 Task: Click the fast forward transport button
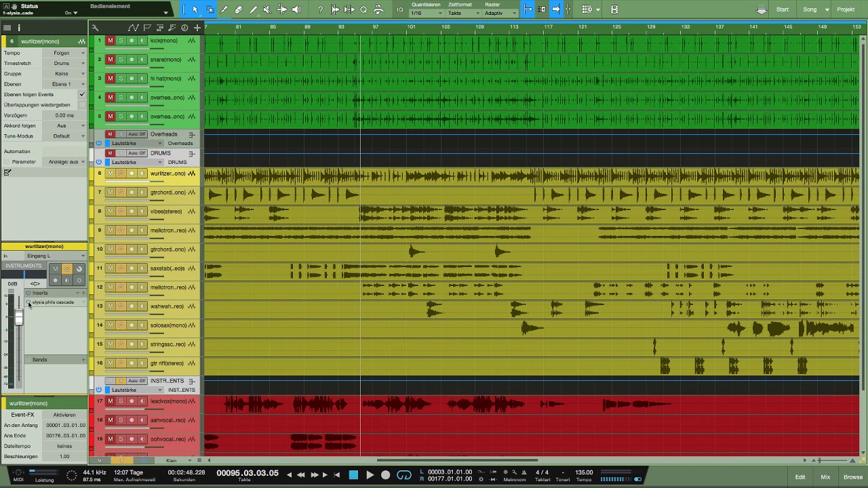click(313, 475)
